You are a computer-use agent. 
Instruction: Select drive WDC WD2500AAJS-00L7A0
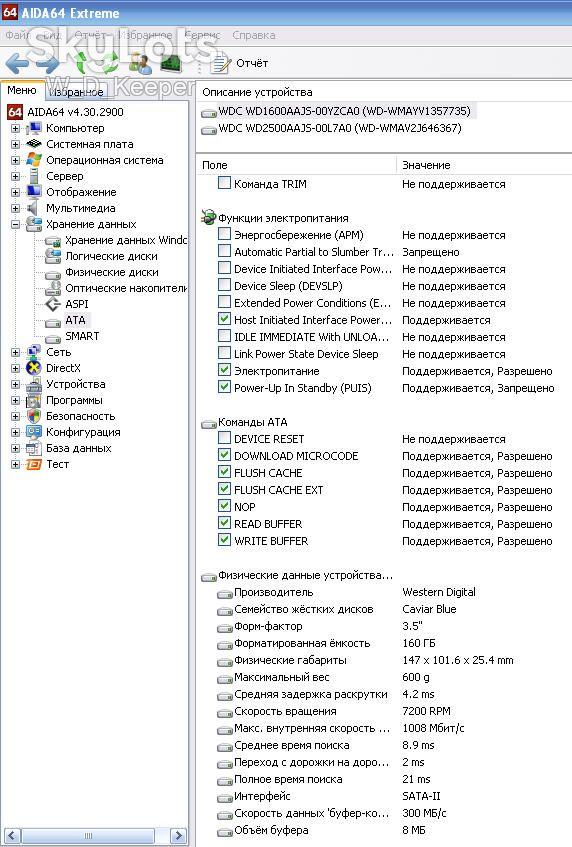(x=339, y=129)
